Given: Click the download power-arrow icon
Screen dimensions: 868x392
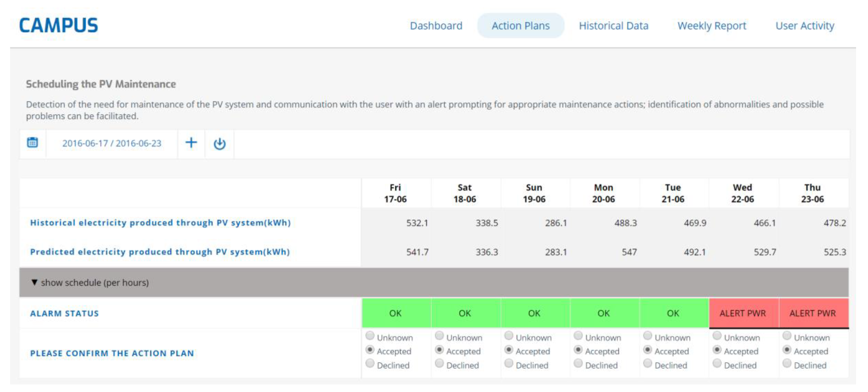Looking at the screenshot, I should (219, 144).
